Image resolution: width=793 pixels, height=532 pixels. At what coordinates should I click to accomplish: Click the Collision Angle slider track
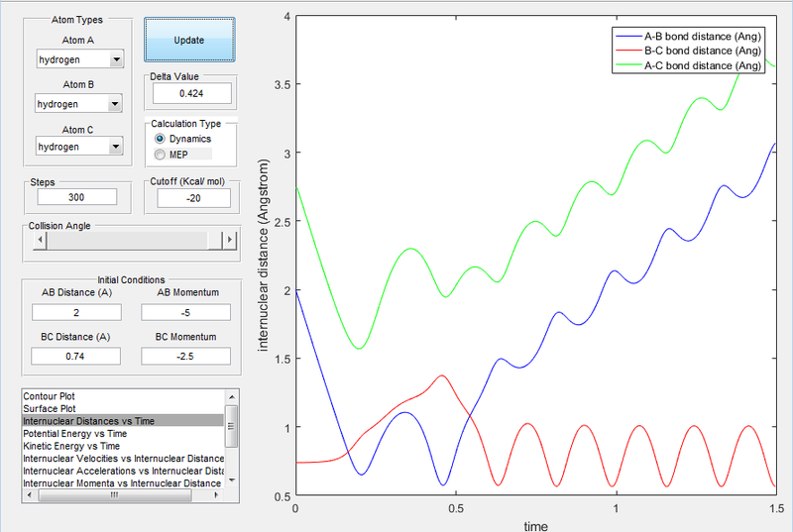[127, 240]
